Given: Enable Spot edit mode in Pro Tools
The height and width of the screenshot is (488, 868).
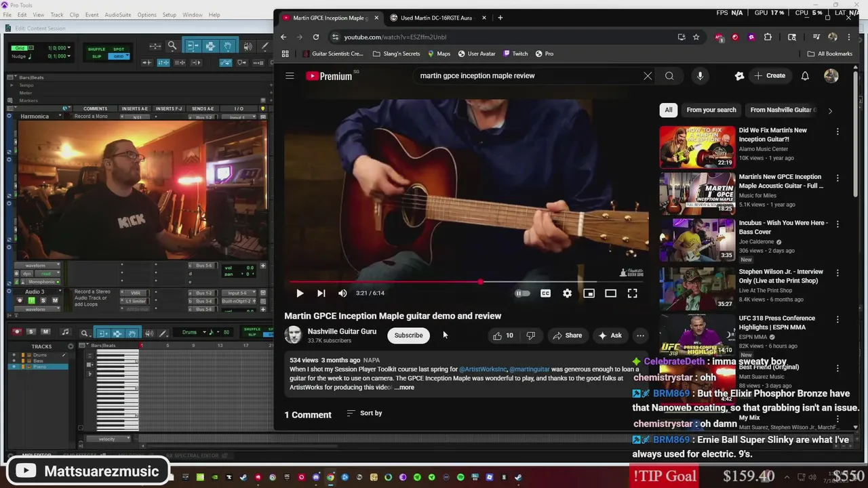Looking at the screenshot, I should pos(119,49).
